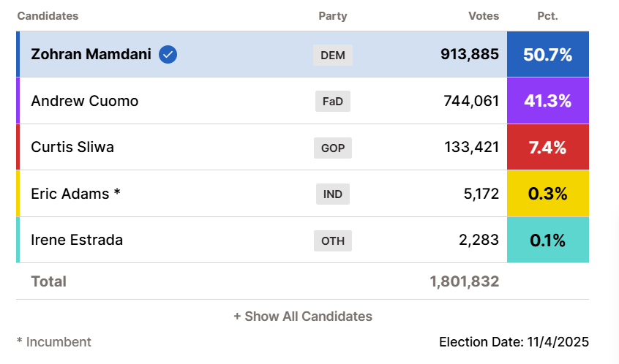This screenshot has height=364, width=619.
Task: Select candidate name Irene Estrada
Action: 77,240
